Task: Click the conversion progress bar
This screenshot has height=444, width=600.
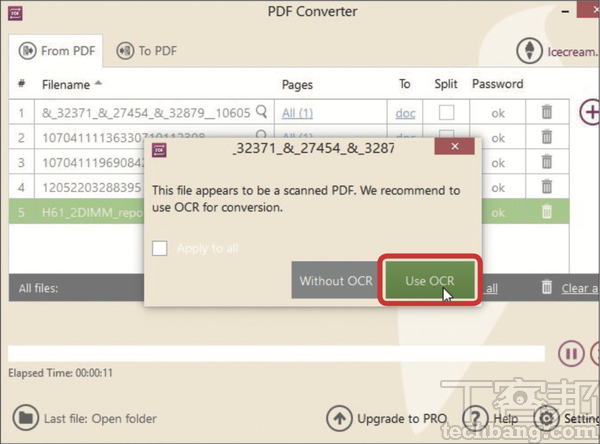Action: pos(276,354)
